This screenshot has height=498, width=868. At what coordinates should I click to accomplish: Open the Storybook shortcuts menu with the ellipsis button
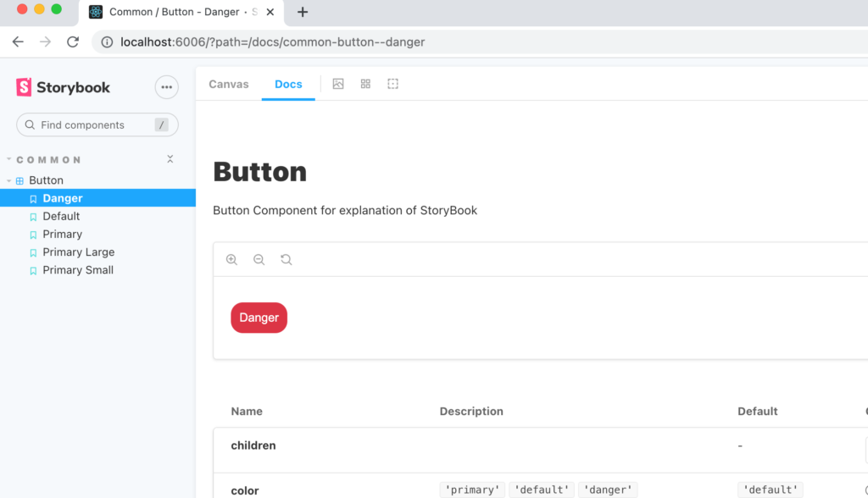(x=166, y=87)
